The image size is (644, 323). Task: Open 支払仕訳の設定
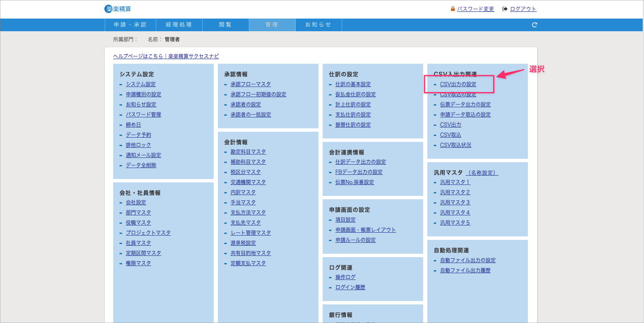(353, 115)
